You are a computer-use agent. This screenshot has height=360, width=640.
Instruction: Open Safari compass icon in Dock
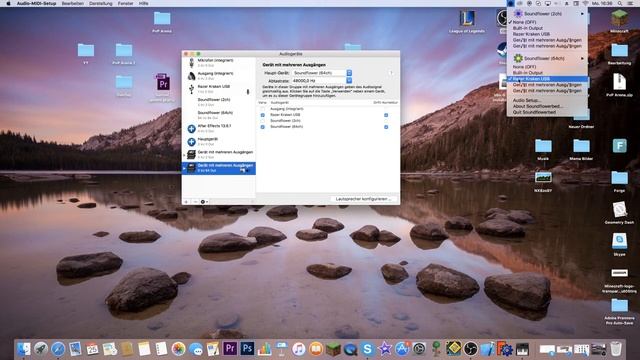pos(58,349)
